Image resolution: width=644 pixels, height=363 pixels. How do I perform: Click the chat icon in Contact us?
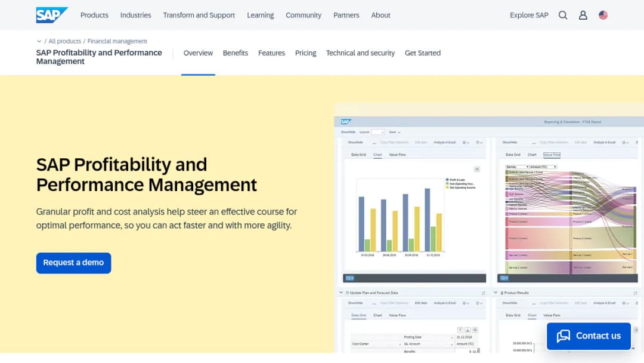[563, 336]
